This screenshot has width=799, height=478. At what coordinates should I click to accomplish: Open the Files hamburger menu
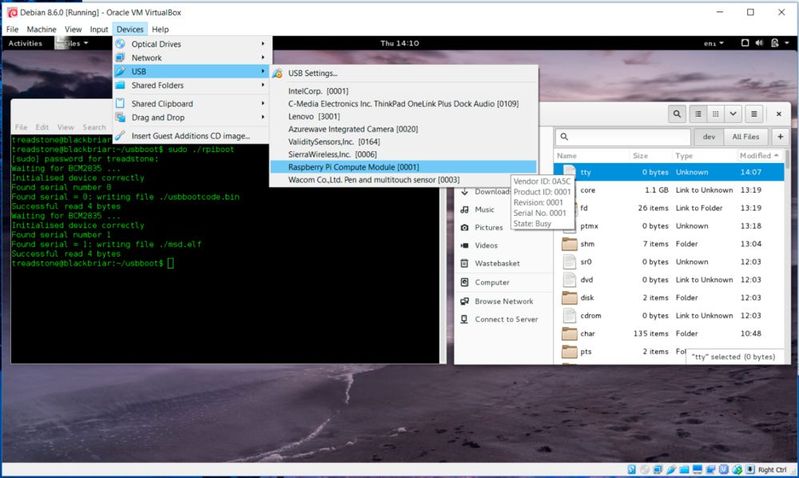754,114
